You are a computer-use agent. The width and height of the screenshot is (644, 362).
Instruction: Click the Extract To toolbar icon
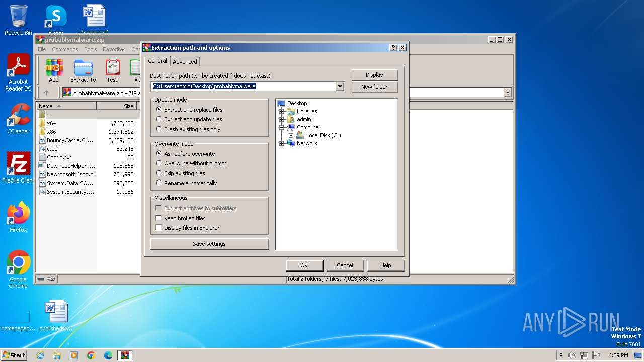[83, 71]
